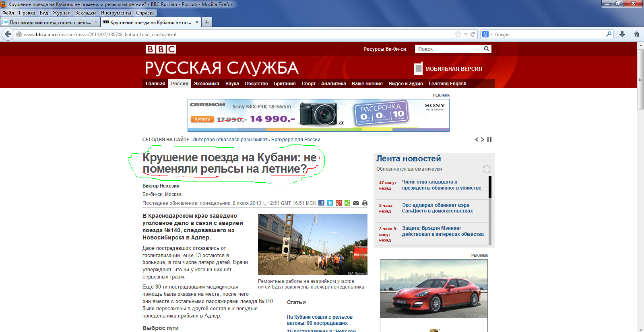Pause the news ticker rotation
The image size is (644, 332).
pyautogui.click(x=489, y=140)
